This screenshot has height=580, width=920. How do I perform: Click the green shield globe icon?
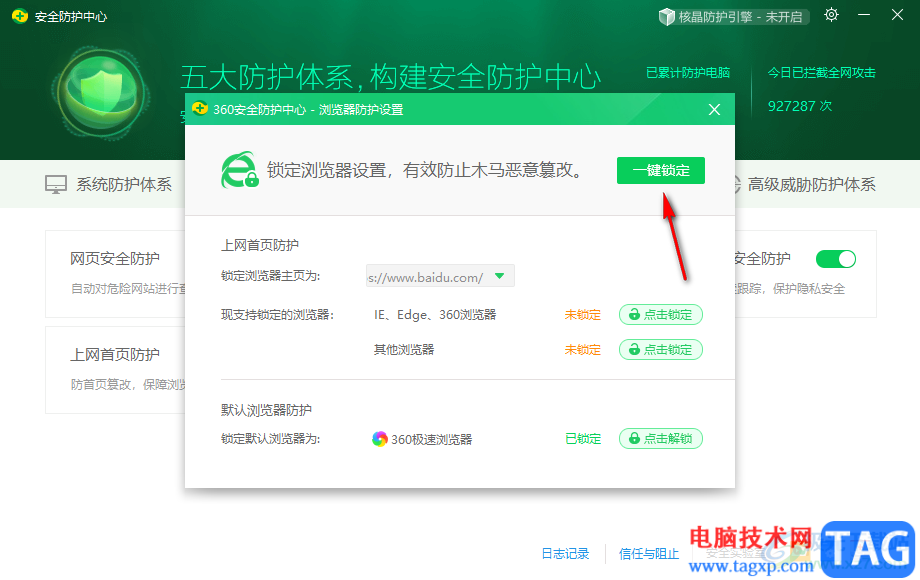(101, 93)
